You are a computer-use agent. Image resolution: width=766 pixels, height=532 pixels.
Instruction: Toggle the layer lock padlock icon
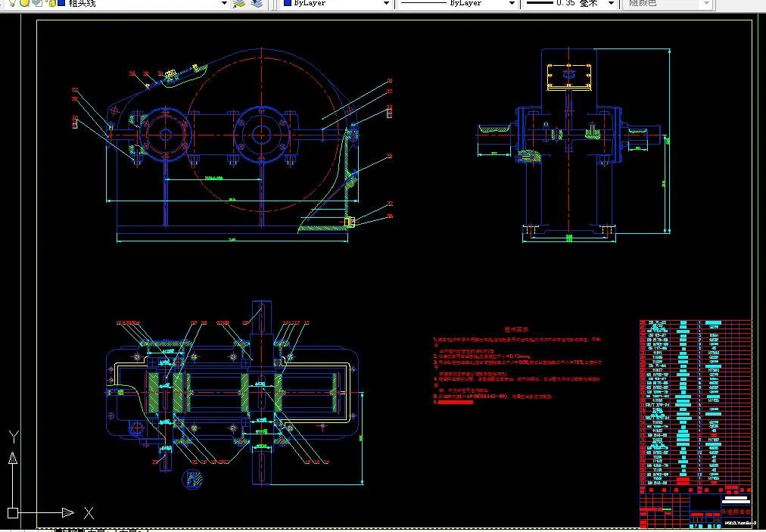tap(51, 3)
